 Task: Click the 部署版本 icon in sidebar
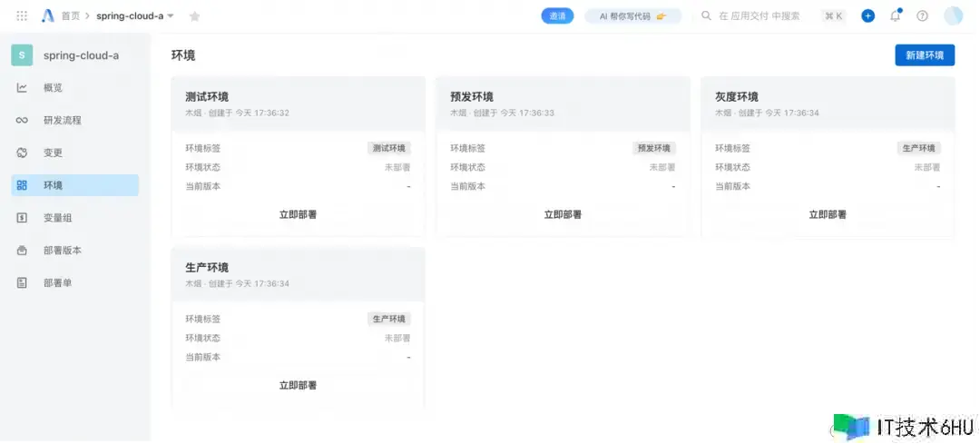click(x=22, y=251)
